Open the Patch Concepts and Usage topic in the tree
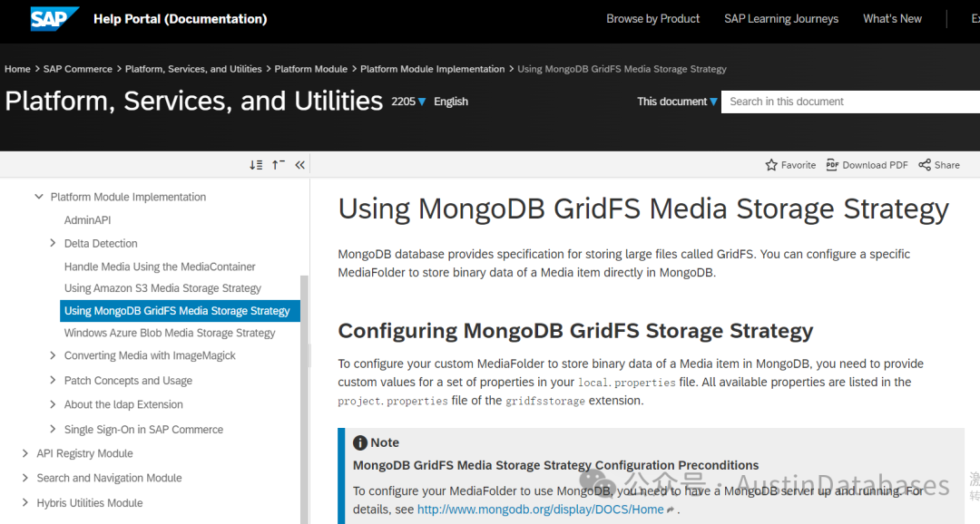Image resolution: width=980 pixels, height=524 pixels. click(128, 381)
